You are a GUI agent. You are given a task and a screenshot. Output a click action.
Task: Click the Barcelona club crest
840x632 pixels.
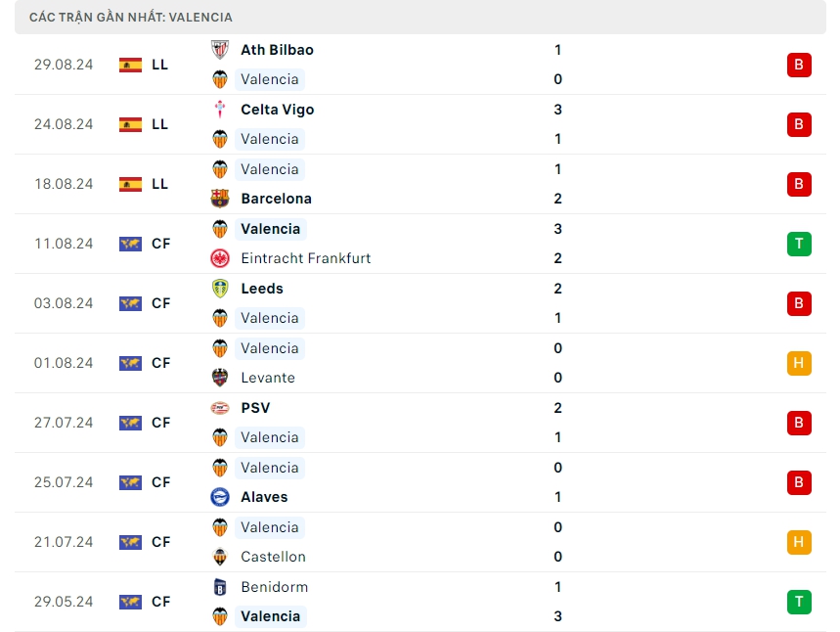pos(220,199)
